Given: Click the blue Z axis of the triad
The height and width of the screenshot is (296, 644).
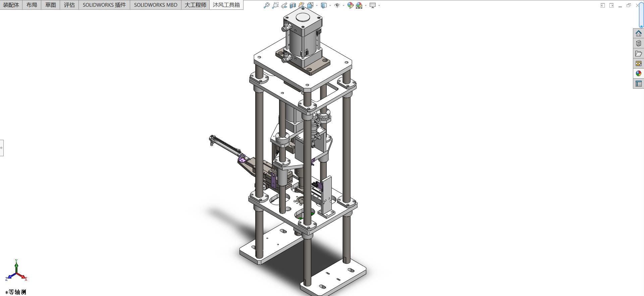Looking at the screenshot, I should pyautogui.click(x=10, y=277).
